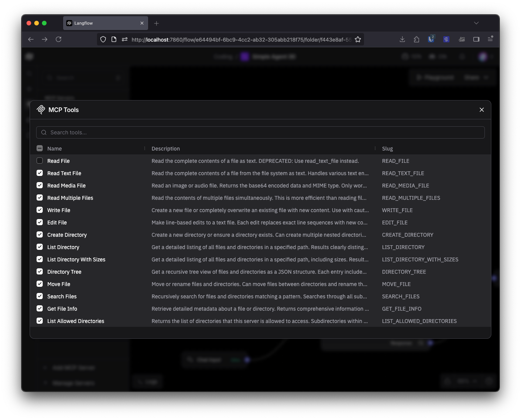Viewport: 521px width, 420px height.
Task: Go back using the browser back arrow
Action: click(x=31, y=39)
